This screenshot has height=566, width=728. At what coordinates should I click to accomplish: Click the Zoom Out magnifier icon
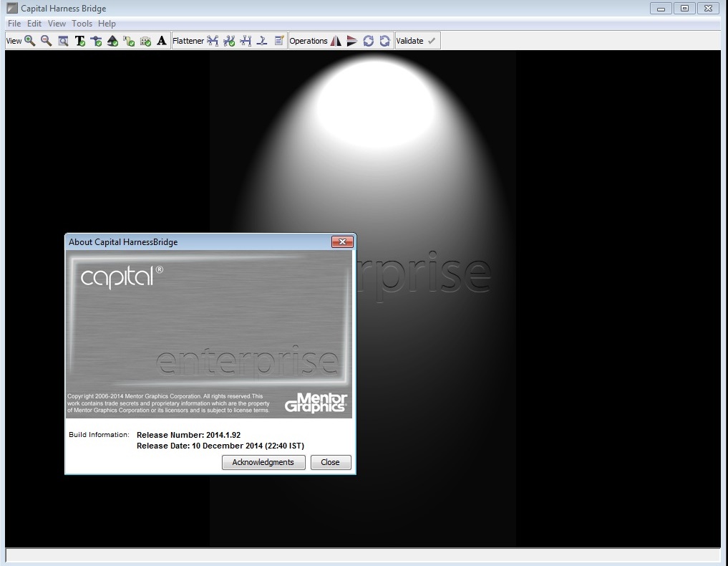pyautogui.click(x=46, y=41)
